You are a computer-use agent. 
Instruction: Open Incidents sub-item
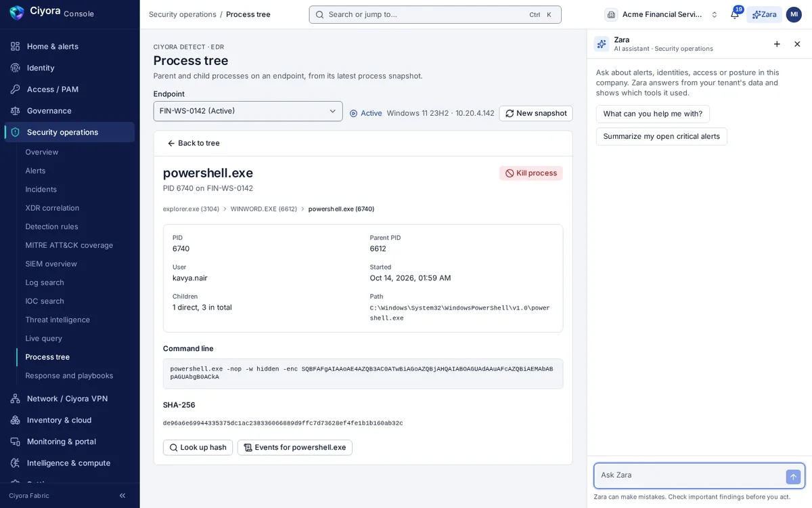(x=41, y=190)
